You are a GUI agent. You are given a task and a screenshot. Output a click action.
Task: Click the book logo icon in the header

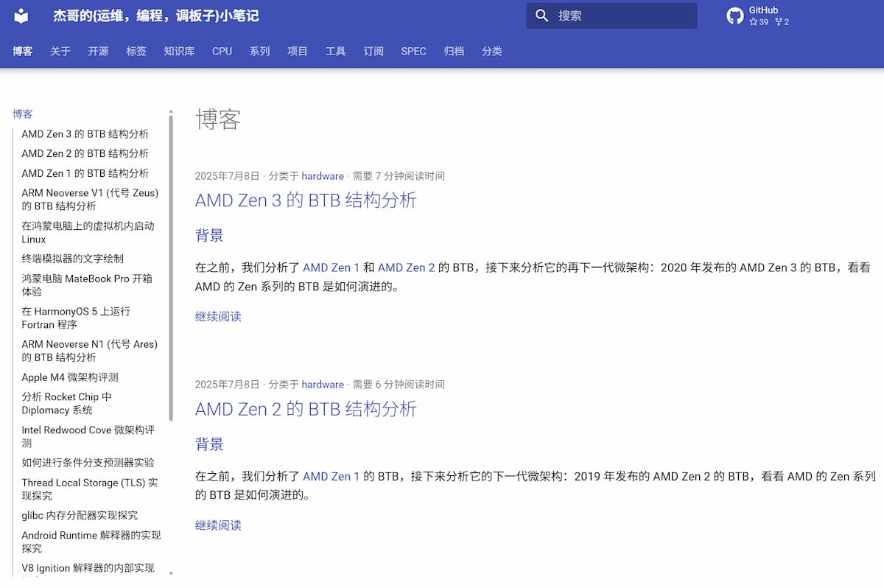tap(21, 16)
